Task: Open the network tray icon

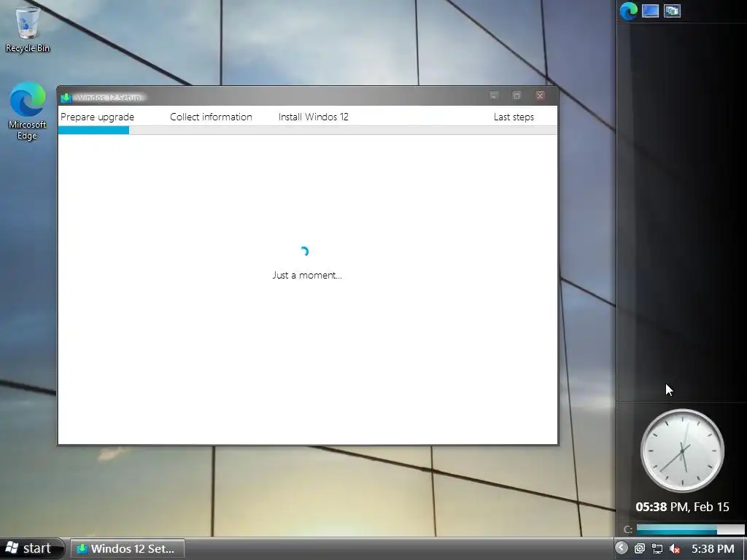Action: tap(657, 548)
